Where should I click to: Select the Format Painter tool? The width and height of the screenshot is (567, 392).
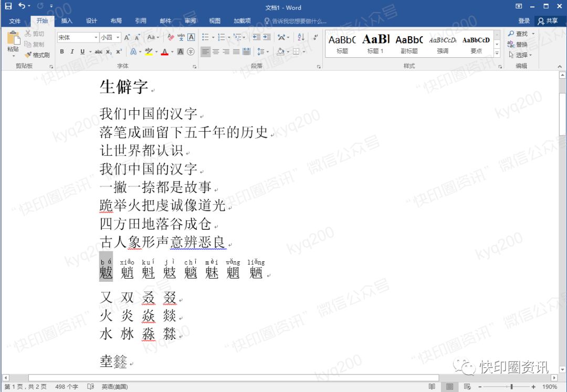tap(37, 55)
